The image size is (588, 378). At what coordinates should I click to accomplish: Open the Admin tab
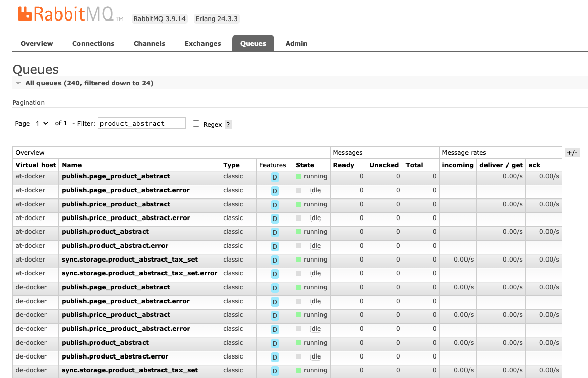tap(296, 44)
